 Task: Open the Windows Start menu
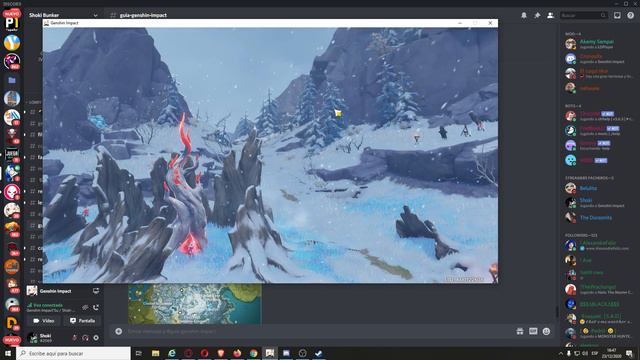point(8,353)
